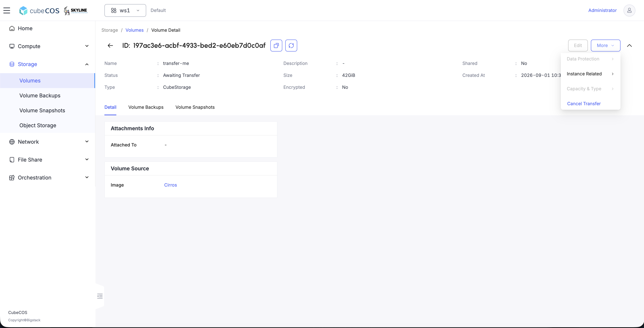
Task: Open Object Storage in sidebar
Action: pyautogui.click(x=48, y=125)
